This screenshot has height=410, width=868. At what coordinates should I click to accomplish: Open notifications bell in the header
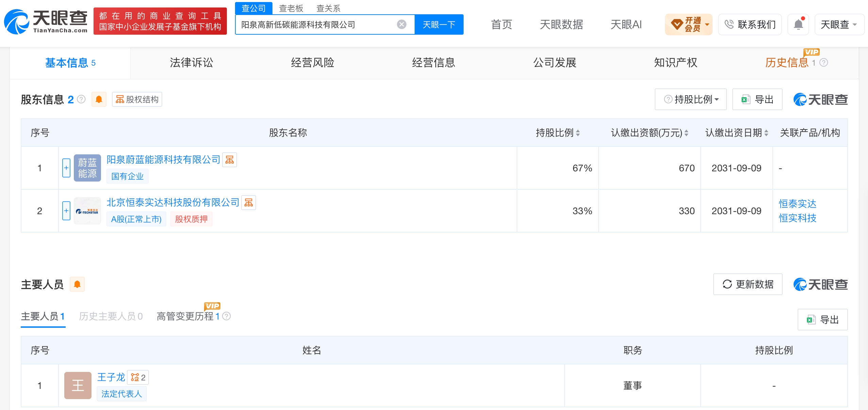point(798,24)
